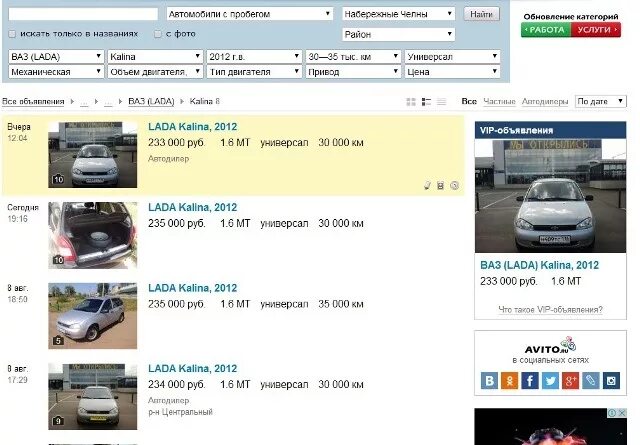Open the LiveJournal pencil social icon
Screen dimensions: 640x445
591,381
